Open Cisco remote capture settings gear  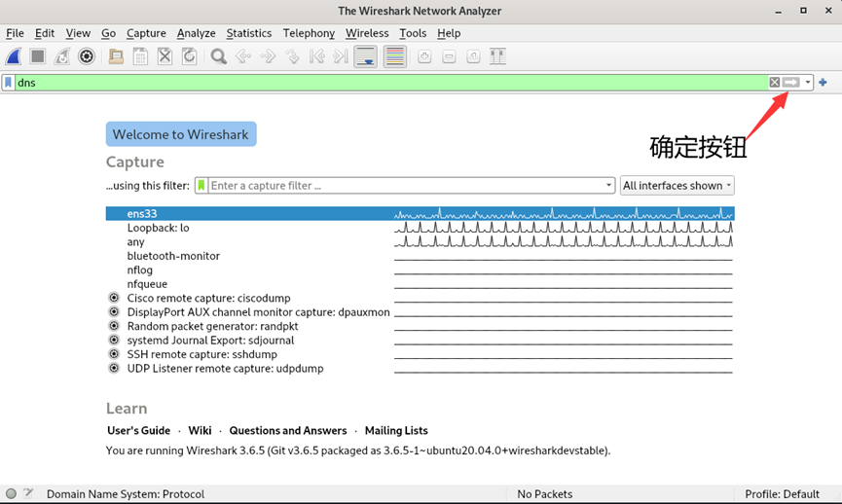pyautogui.click(x=114, y=298)
